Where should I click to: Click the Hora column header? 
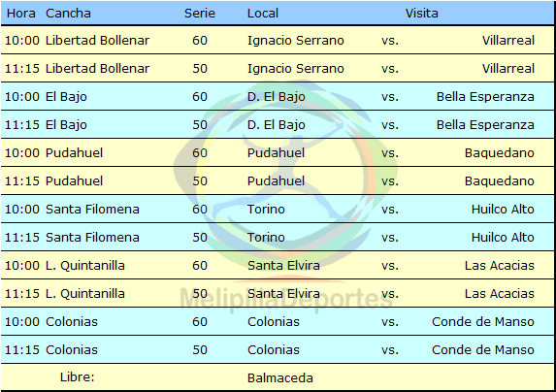[x=21, y=14]
